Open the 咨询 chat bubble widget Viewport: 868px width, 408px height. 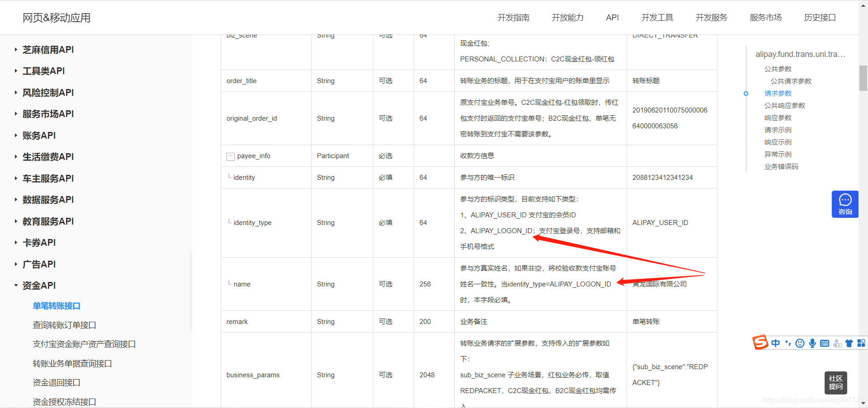[x=845, y=204]
